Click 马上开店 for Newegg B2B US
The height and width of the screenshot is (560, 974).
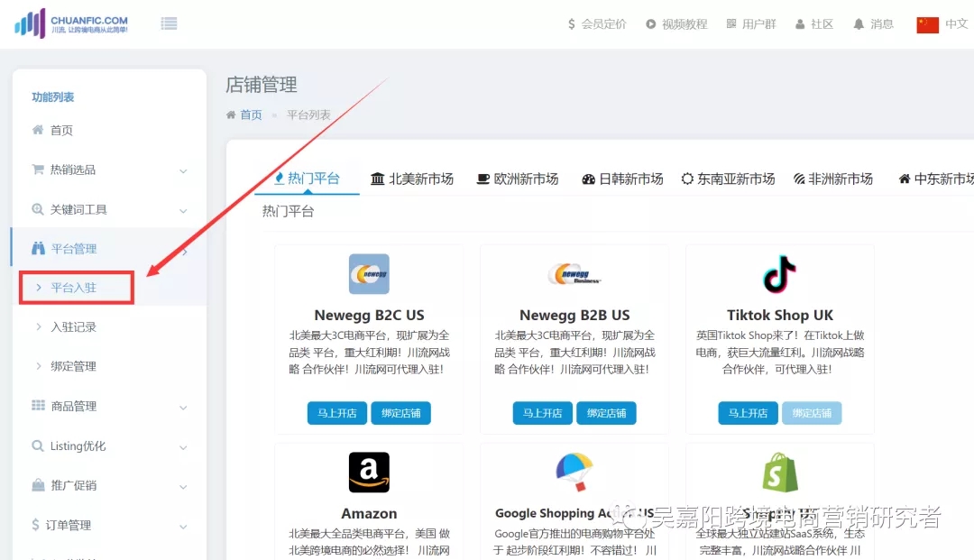coord(542,413)
